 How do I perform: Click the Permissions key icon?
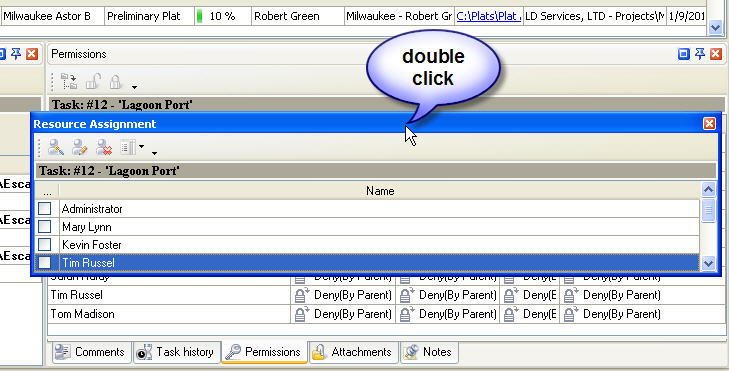point(232,352)
